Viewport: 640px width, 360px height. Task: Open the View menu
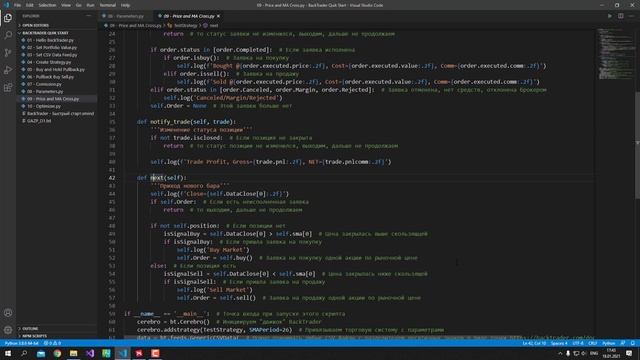(66, 5)
